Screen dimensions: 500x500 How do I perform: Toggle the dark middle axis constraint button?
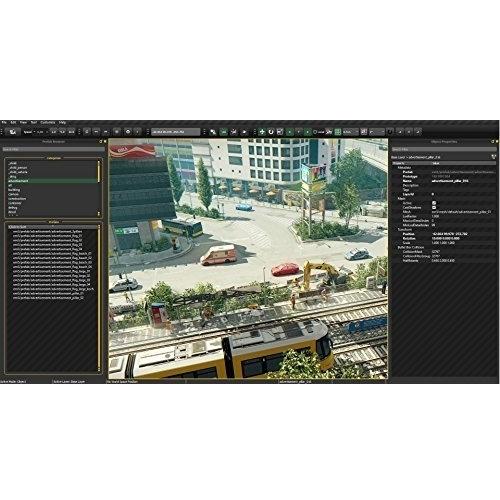tap(298, 132)
